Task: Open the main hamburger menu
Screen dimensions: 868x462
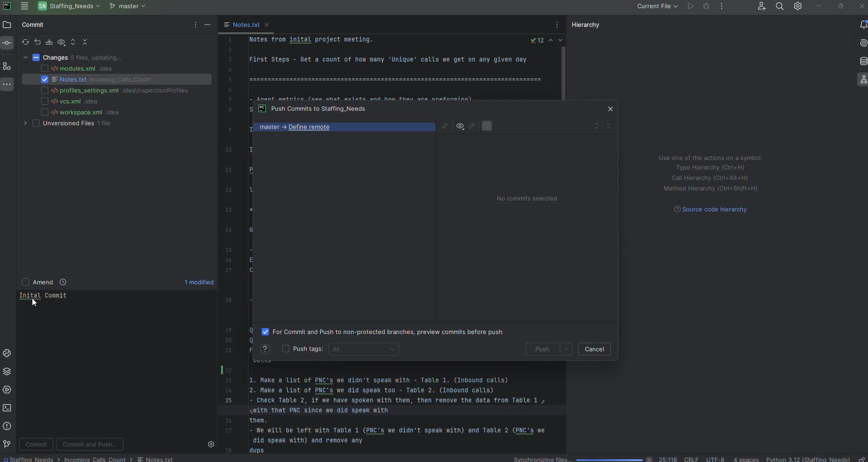Action: pyautogui.click(x=25, y=6)
